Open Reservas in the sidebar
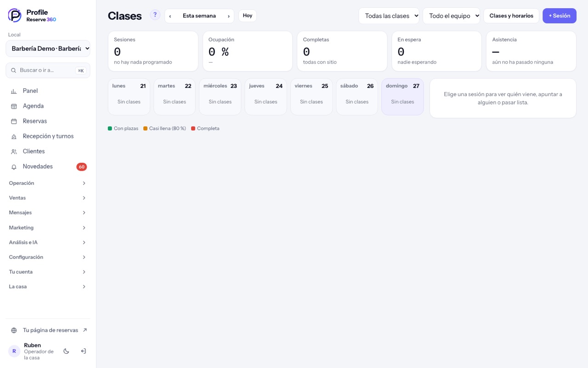The height and width of the screenshot is (368, 588). tap(48, 121)
